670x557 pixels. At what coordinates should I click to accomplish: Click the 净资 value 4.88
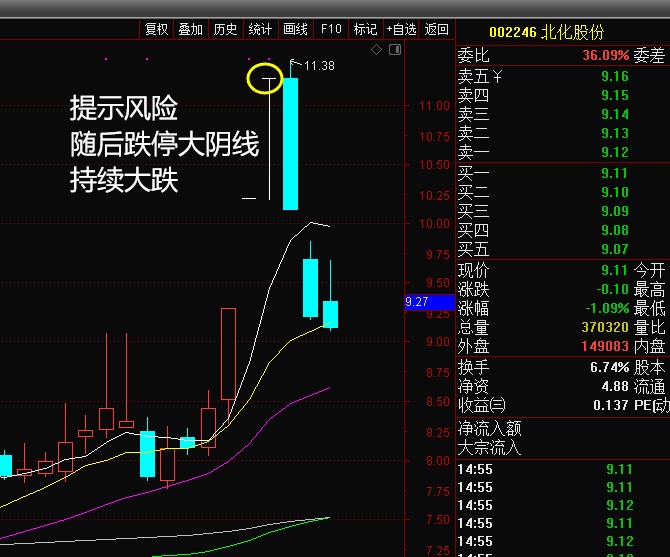615,387
